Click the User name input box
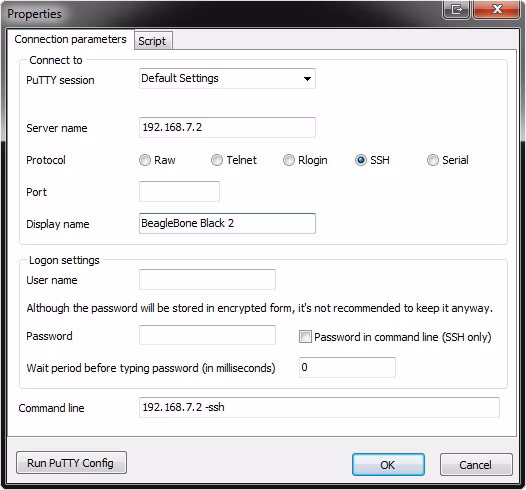This screenshot has width=526, height=490. (x=207, y=279)
